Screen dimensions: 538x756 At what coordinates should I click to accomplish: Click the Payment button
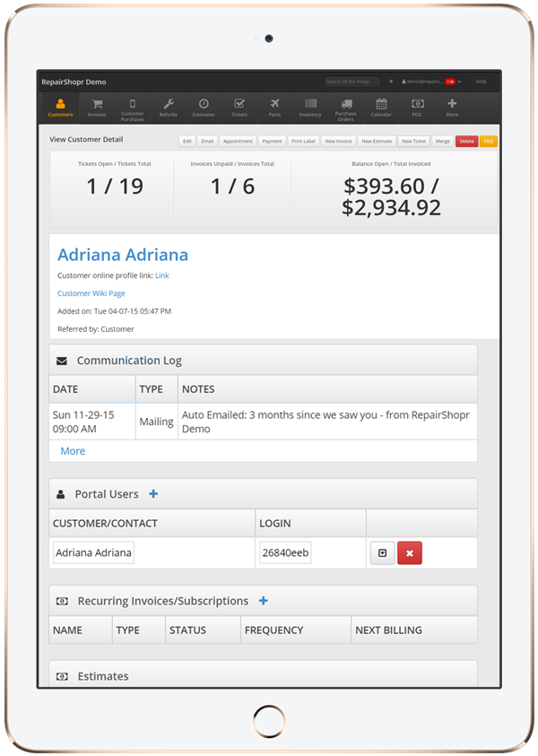pyautogui.click(x=272, y=142)
